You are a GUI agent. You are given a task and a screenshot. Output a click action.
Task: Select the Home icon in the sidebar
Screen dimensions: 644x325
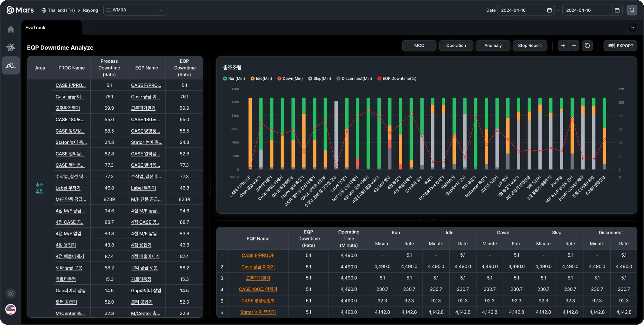point(10,29)
